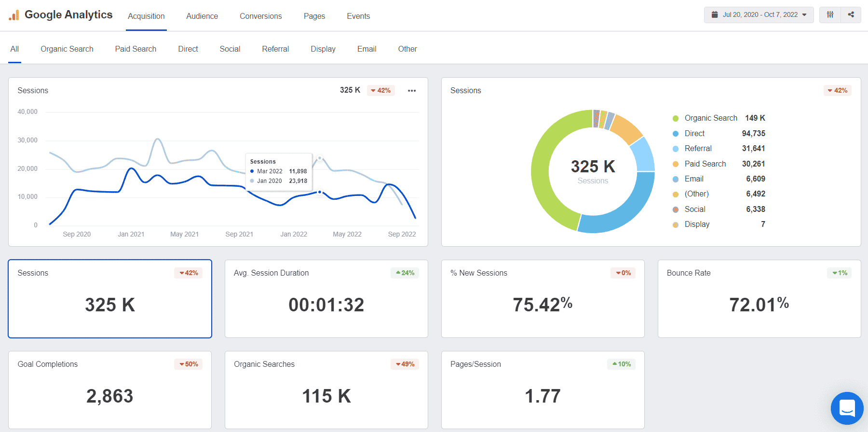This screenshot has height=432, width=868.
Task: Go to the Pages tab
Action: click(x=314, y=16)
